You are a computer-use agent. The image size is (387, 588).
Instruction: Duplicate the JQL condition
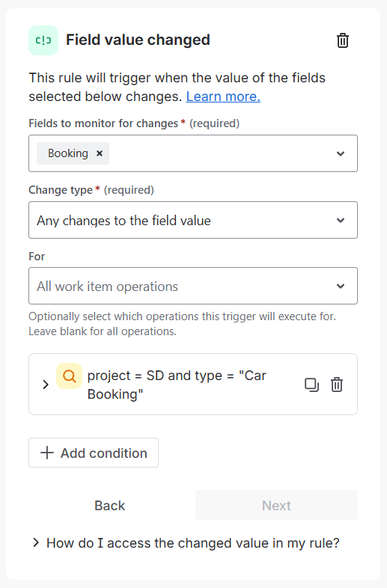point(311,385)
